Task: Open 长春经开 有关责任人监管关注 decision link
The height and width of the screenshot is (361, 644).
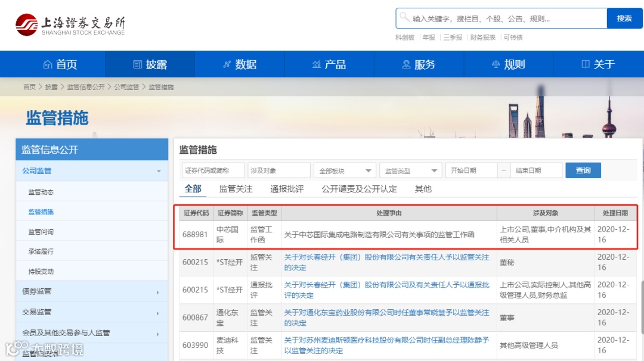Action: click(x=386, y=262)
